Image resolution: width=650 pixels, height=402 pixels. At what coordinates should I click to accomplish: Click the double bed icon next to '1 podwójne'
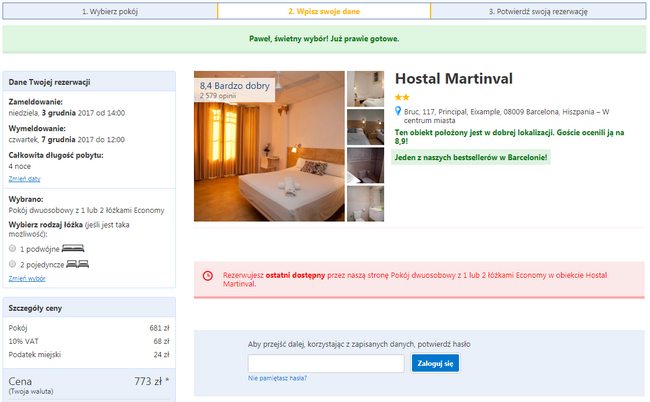(73, 247)
